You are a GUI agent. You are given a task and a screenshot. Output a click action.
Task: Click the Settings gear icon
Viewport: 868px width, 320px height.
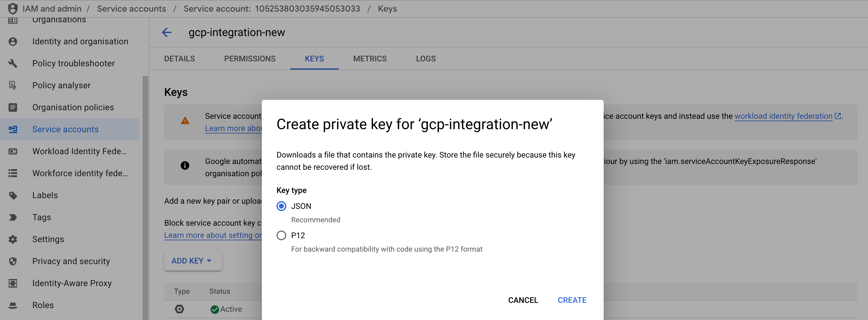(x=13, y=239)
